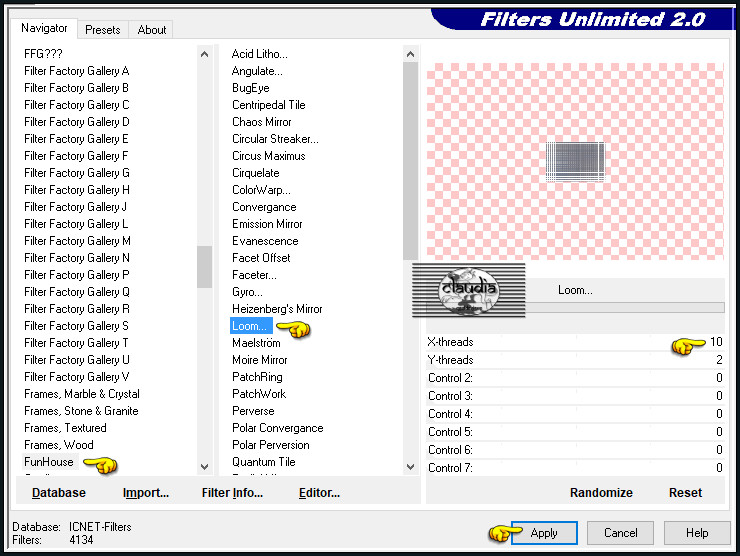Click the Cancel button
Screen dimensions: 740x556
(x=620, y=533)
